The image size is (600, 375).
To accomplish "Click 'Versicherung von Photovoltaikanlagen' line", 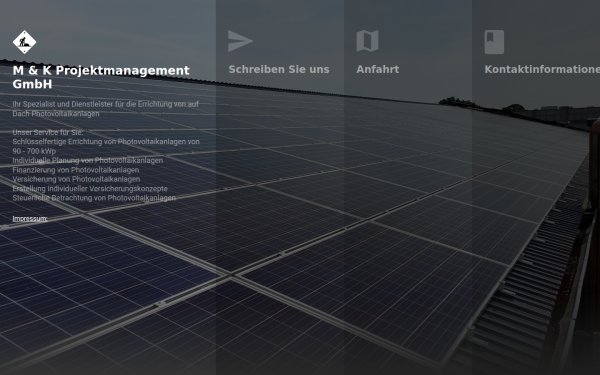I will (x=76, y=179).
